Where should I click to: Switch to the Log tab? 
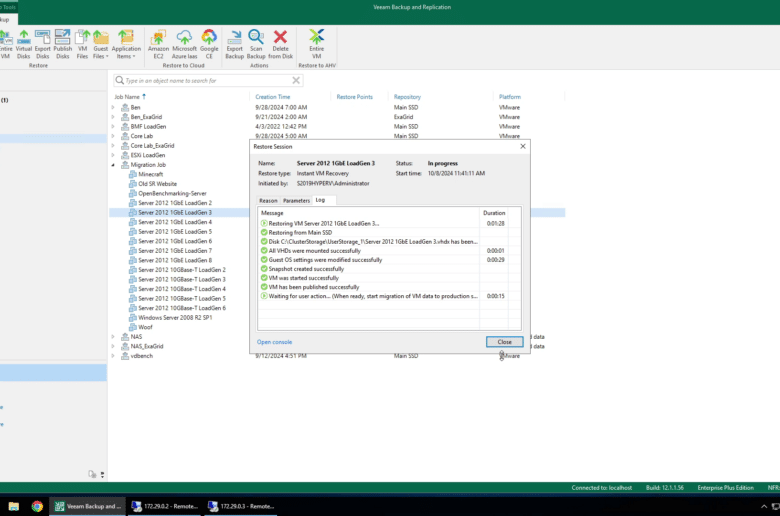pyautogui.click(x=320, y=200)
